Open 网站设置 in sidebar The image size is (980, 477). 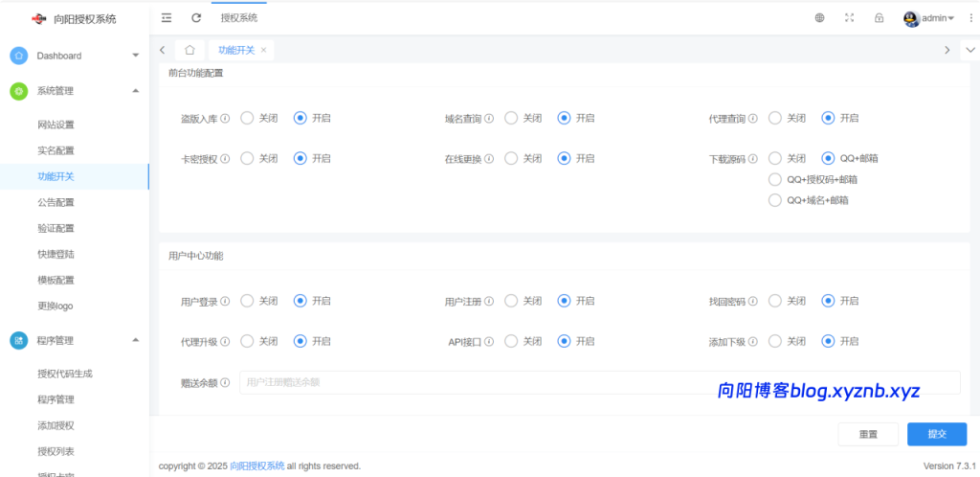click(x=56, y=125)
